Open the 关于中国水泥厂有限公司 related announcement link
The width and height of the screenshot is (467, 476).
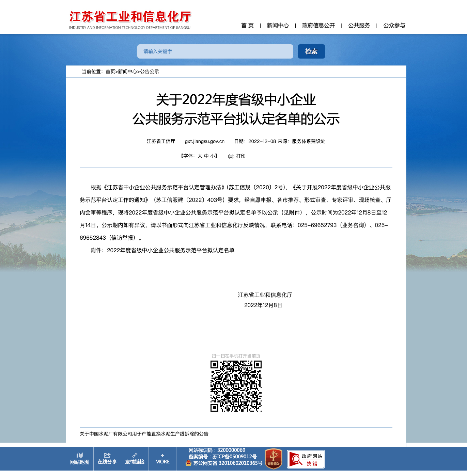[x=144, y=434]
